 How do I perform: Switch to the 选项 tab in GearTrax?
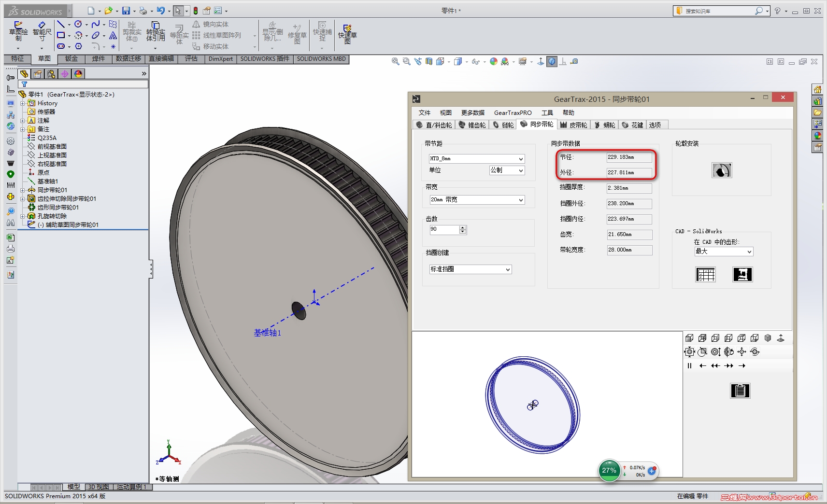[x=655, y=125]
